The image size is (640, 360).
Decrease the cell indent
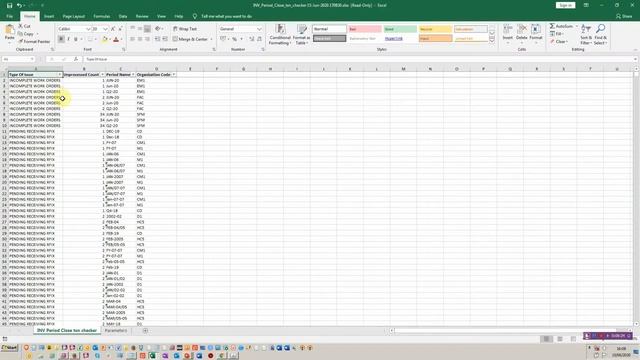pyautogui.click(x=158, y=39)
